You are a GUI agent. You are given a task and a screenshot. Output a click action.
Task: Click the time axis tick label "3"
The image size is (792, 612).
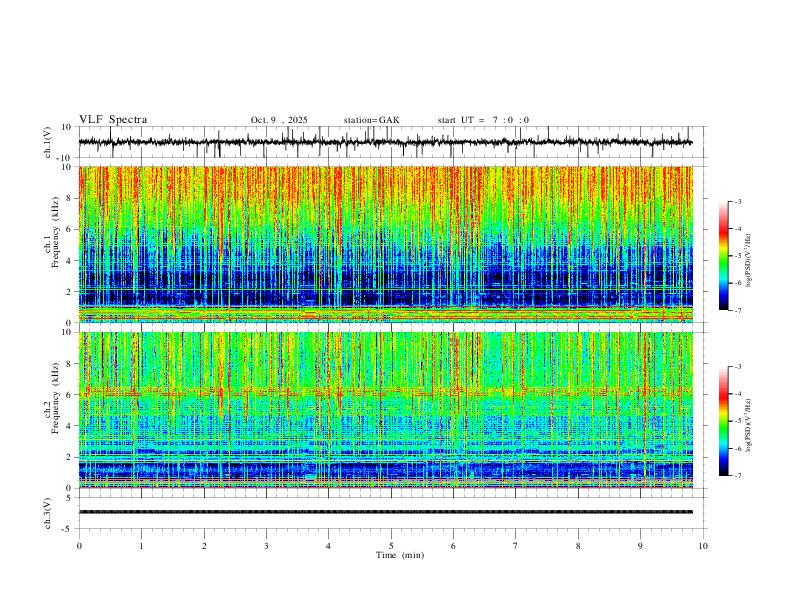[266, 546]
